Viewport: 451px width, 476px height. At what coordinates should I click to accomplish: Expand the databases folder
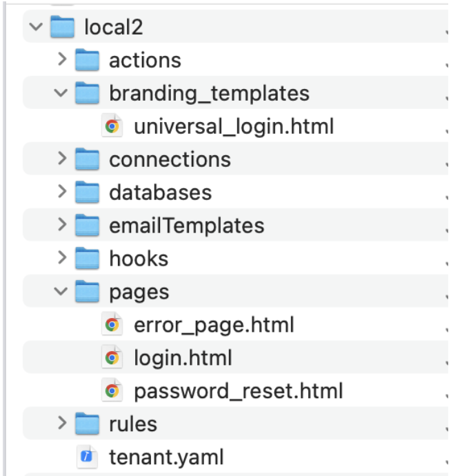pos(62,192)
